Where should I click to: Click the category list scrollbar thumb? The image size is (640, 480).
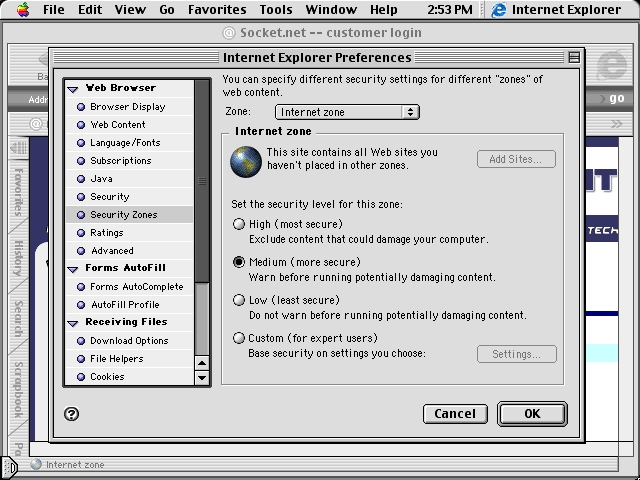tap(202, 181)
